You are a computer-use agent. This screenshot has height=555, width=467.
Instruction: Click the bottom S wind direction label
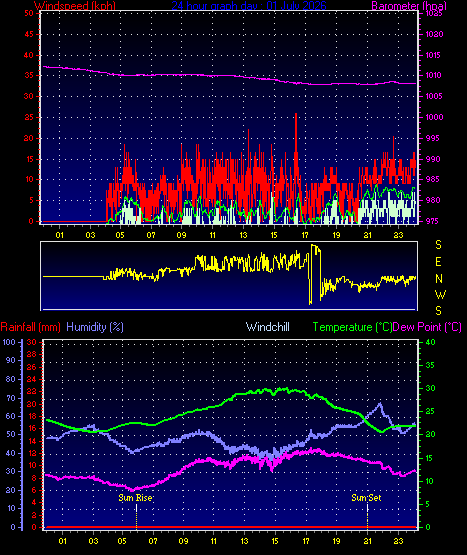(x=438, y=311)
